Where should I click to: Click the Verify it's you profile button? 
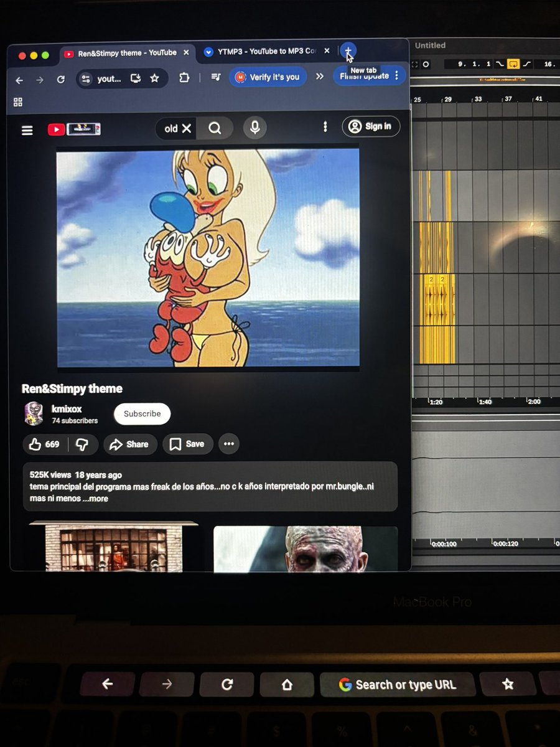(268, 77)
